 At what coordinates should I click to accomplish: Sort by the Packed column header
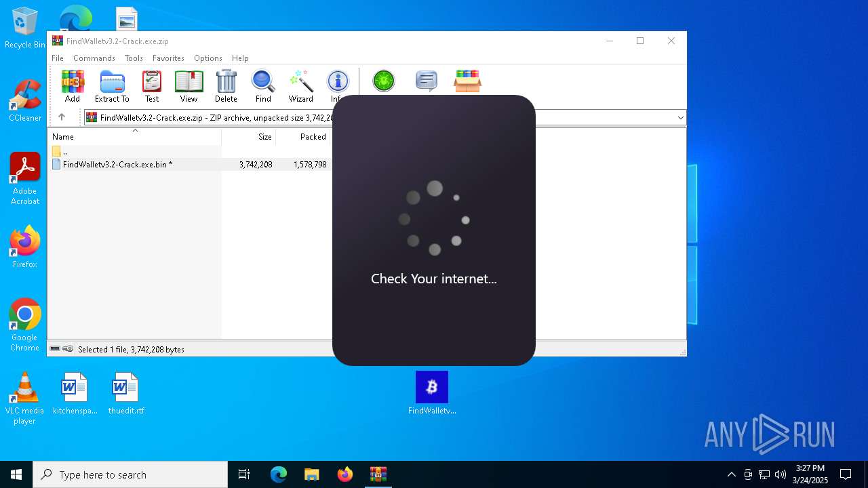tap(303, 136)
